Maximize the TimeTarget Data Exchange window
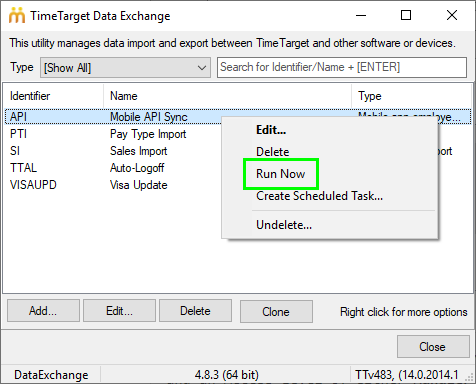The height and width of the screenshot is (384, 476). click(406, 15)
